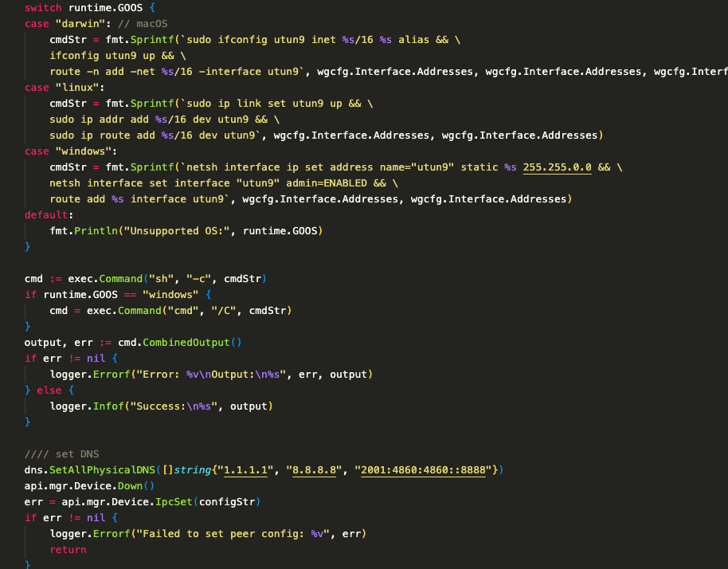This screenshot has width=728, height=569.
Task: Place cursor on "Unsupported OS:" string
Action: point(170,230)
